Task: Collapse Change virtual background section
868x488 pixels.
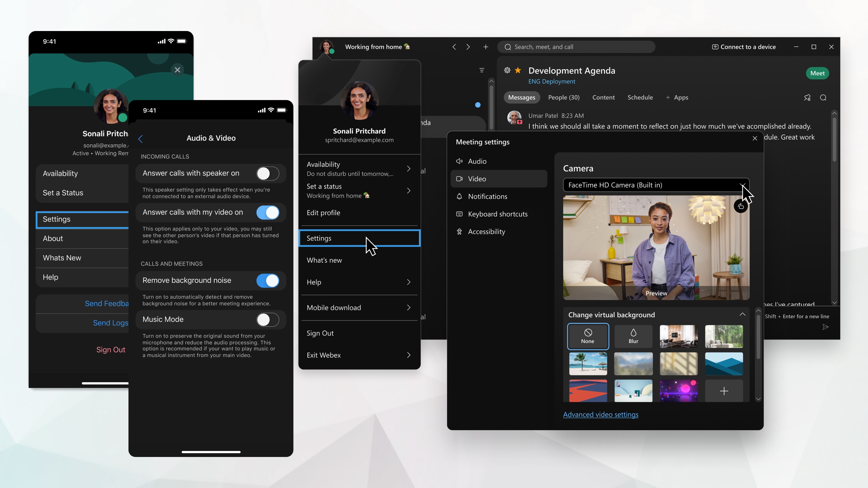Action: coord(742,314)
